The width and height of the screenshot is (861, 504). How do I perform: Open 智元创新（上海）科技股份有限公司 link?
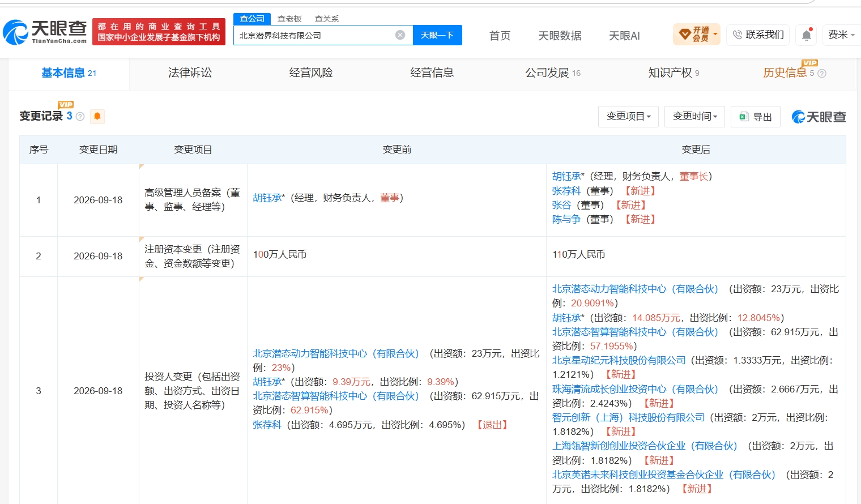pyautogui.click(x=629, y=417)
